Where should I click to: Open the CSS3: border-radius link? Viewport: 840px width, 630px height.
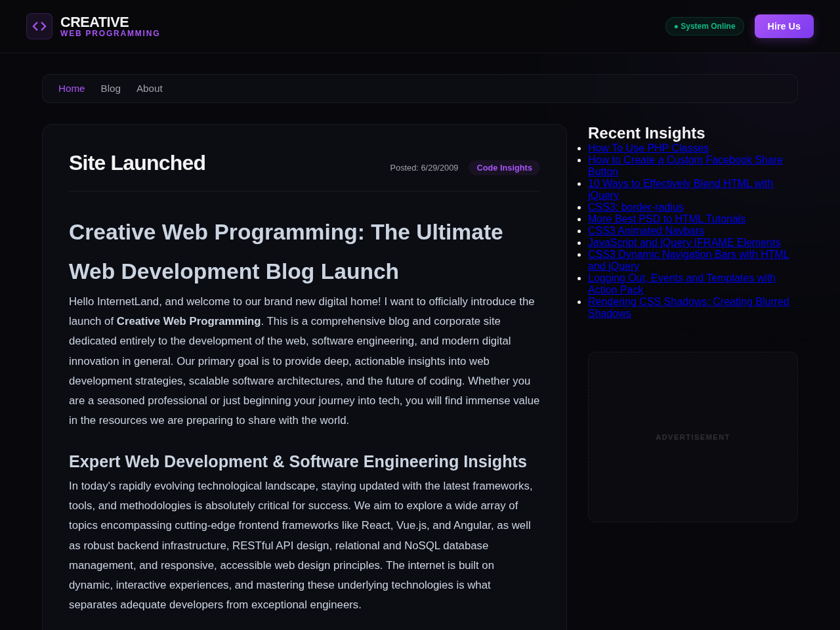click(636, 207)
